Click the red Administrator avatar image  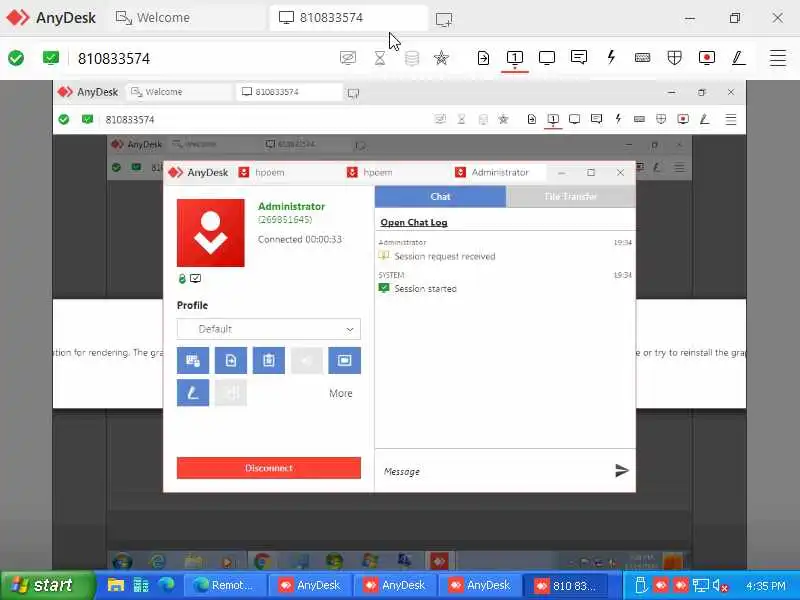pyautogui.click(x=211, y=233)
